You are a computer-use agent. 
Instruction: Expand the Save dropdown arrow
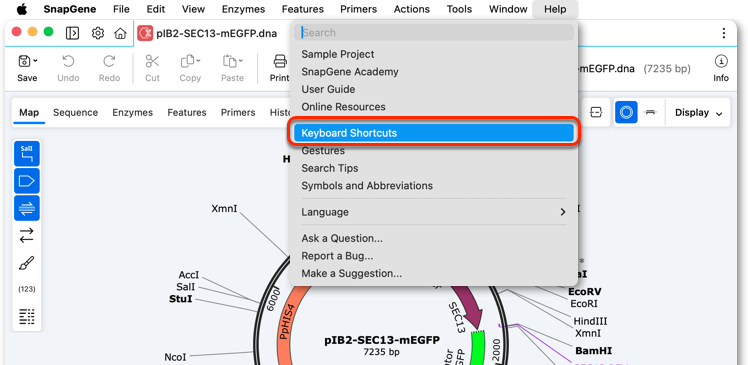click(x=36, y=61)
